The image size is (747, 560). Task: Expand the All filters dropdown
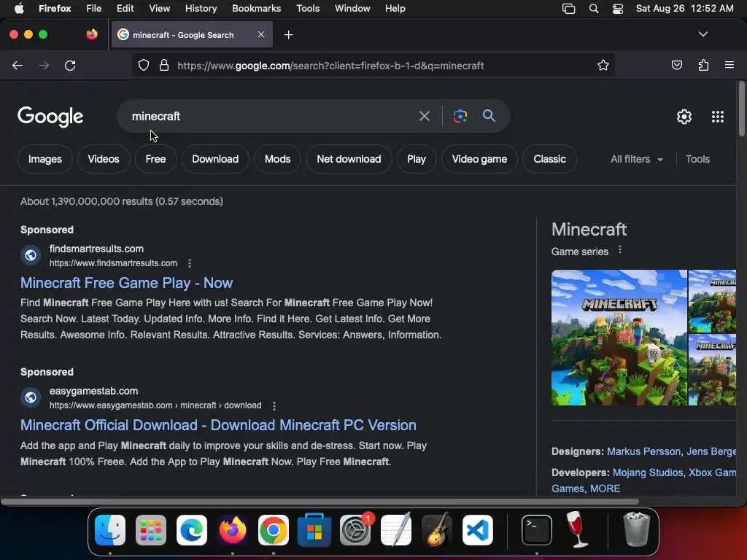(x=636, y=159)
